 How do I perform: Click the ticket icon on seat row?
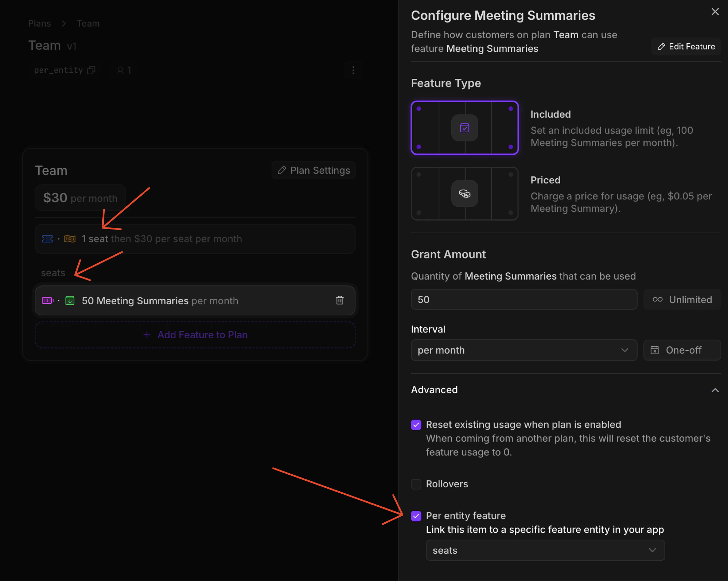[x=47, y=239]
